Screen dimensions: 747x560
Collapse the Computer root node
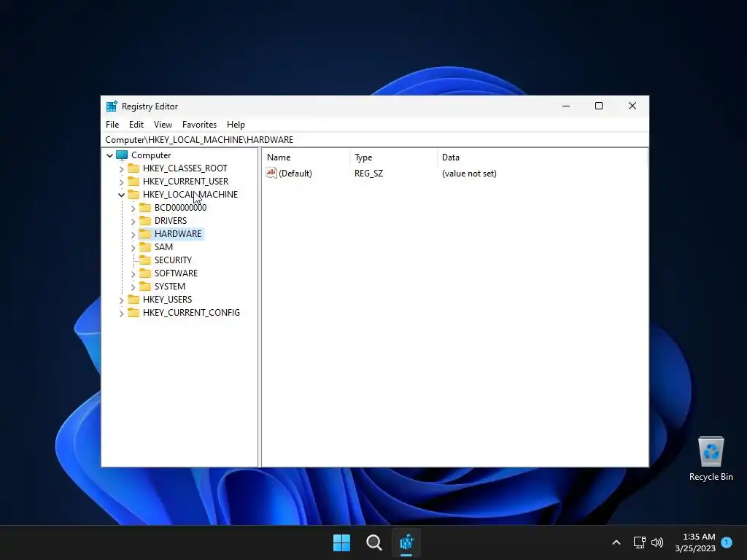(109, 155)
